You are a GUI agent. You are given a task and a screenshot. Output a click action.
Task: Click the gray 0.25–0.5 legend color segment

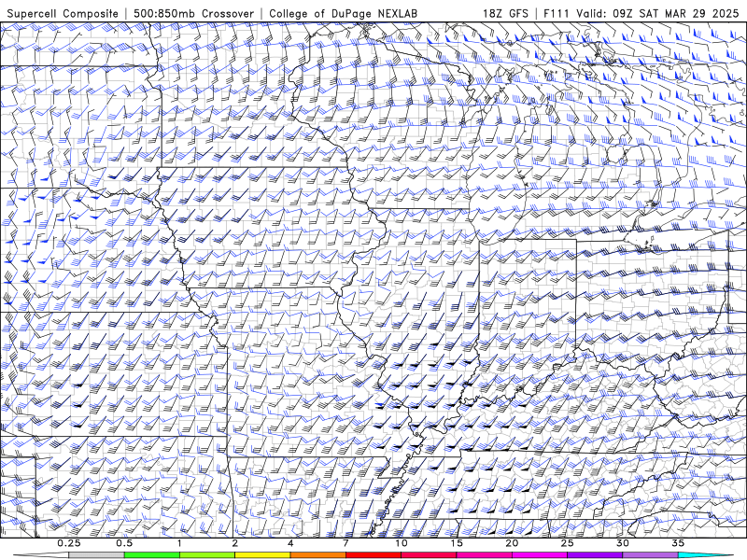pyautogui.click(x=97, y=555)
